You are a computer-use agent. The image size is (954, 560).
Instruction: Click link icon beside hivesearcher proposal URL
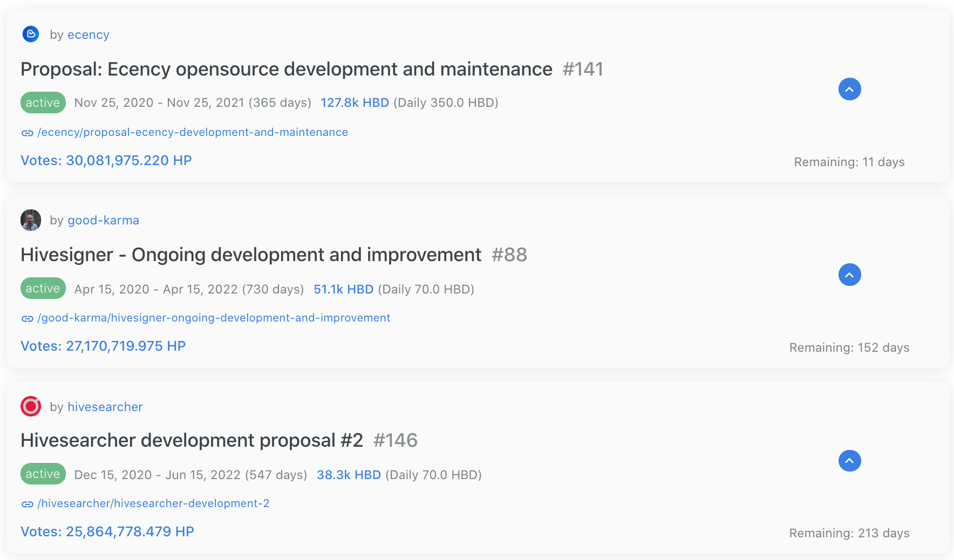click(28, 504)
